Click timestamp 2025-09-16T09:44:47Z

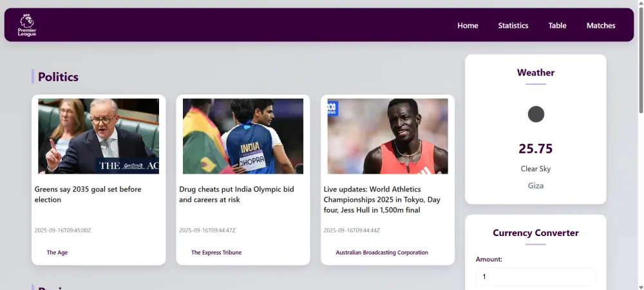pyautogui.click(x=207, y=231)
